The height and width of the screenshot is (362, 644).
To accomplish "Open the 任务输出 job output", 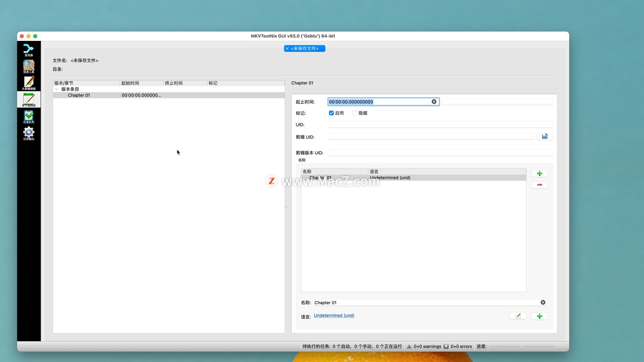I will 29,133.
